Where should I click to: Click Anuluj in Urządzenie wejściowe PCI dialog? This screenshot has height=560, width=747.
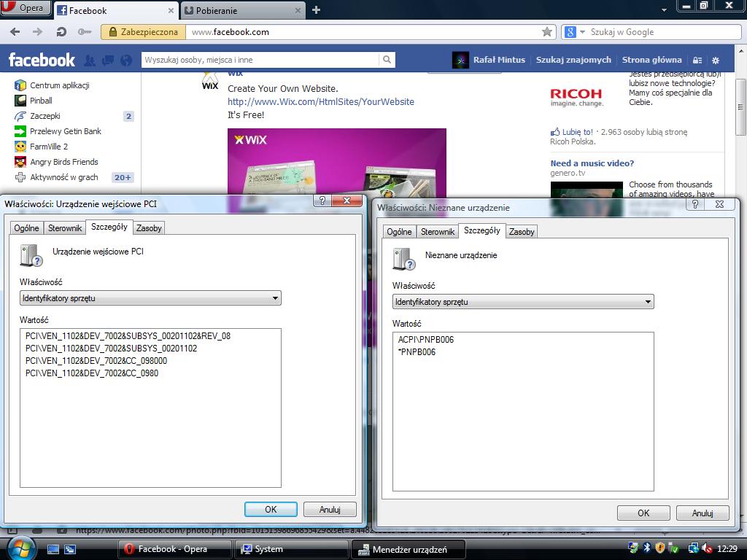(x=330, y=510)
